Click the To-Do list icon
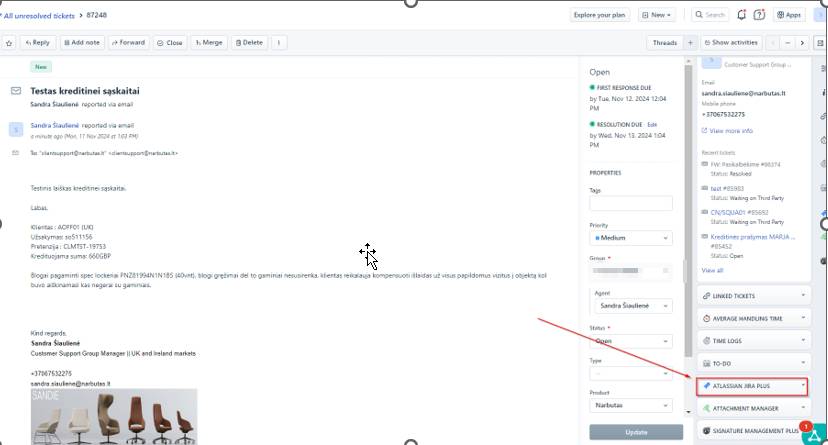 coord(706,363)
